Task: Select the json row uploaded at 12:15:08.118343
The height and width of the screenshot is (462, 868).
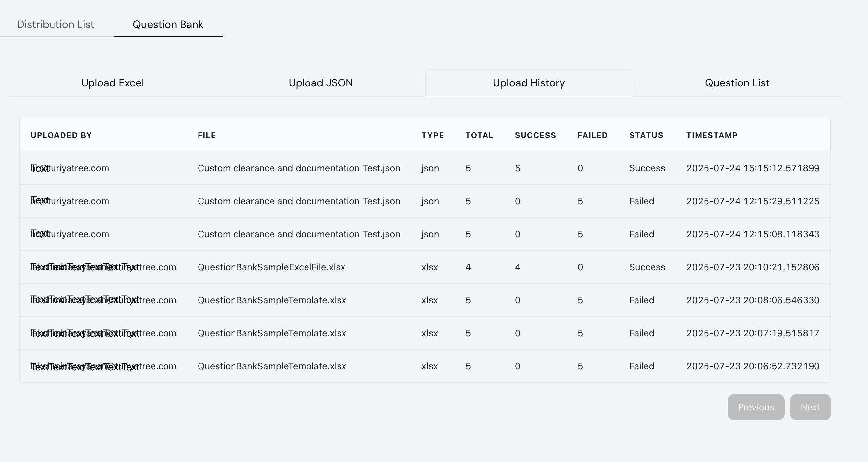Action: pos(299,234)
